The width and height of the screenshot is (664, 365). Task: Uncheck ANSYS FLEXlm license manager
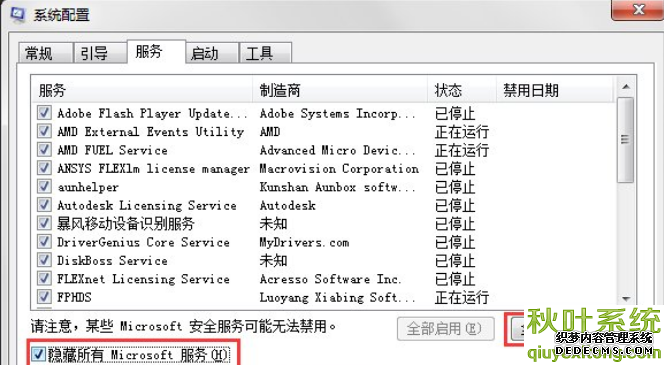[x=44, y=168]
